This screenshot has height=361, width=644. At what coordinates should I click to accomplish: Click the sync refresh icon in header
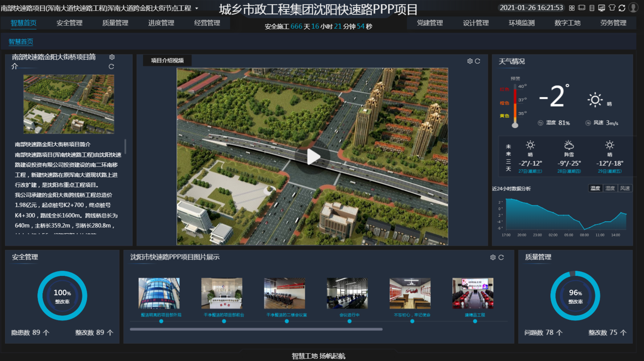[622, 8]
